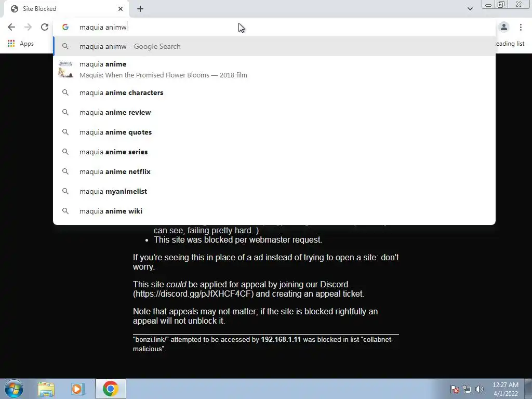Select 'maquia anime netflix' suggestion

[274, 171]
